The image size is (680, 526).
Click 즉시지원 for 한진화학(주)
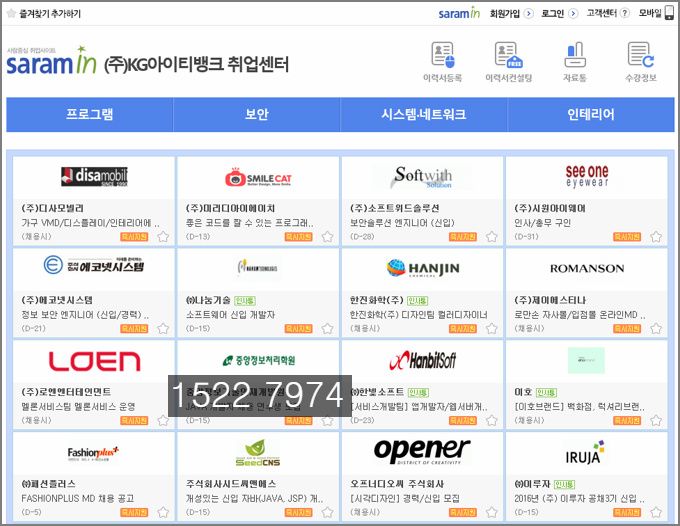463,329
